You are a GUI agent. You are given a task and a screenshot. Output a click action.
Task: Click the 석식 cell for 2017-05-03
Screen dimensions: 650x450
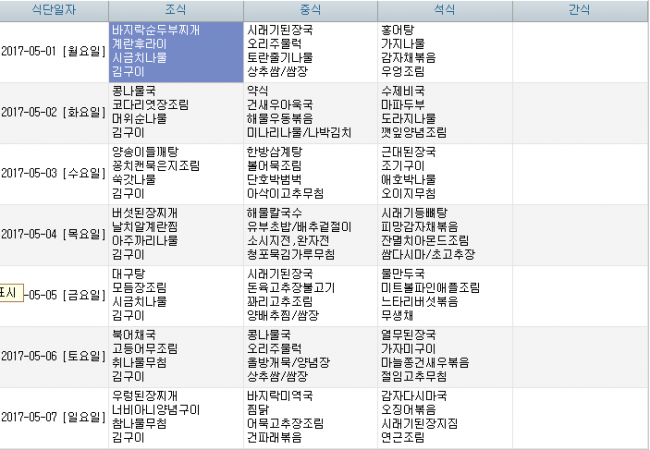coord(444,172)
